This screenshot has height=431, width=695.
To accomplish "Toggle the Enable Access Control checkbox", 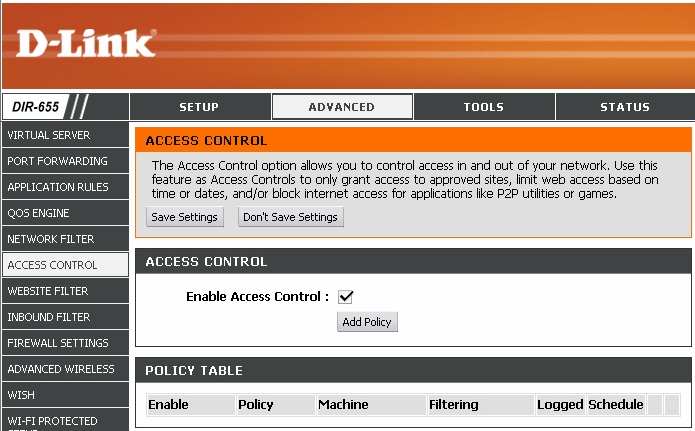I will pyautogui.click(x=345, y=297).
